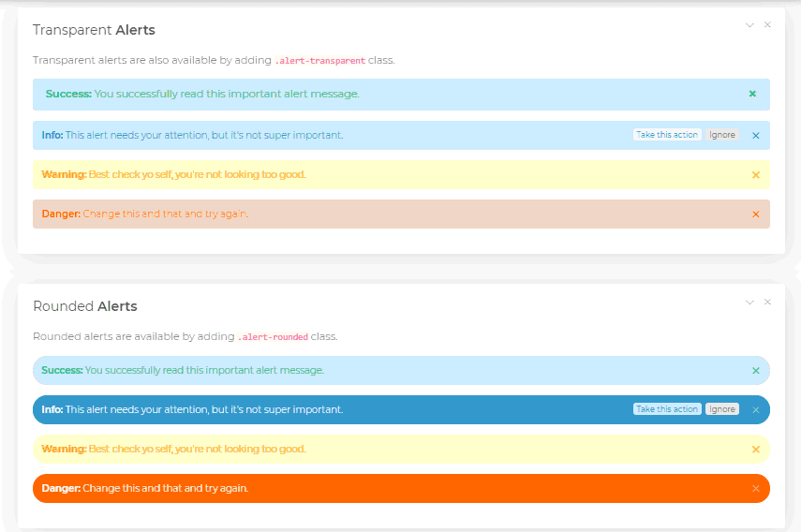
Task: Click Take this action in rounded Info alert
Action: pyautogui.click(x=667, y=409)
